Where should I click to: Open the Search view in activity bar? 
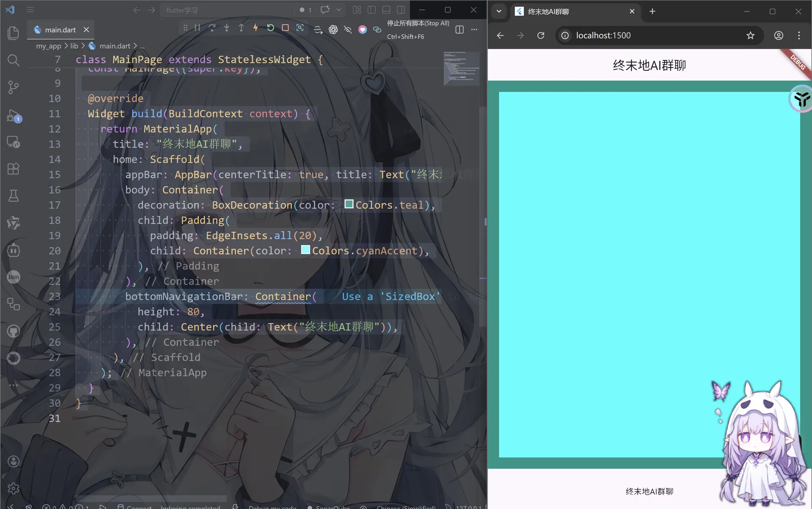tap(14, 60)
